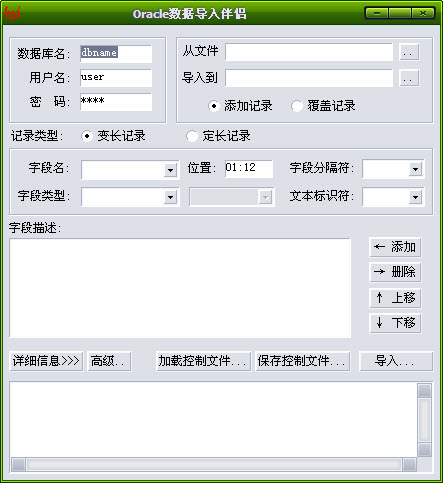Click into the 位置 field showing 01:12
Viewport: 443px width, 483px height.
click(249, 169)
